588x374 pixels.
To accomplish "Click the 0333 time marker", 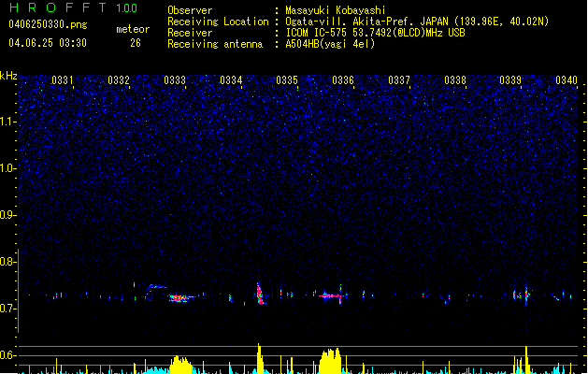I will 175,80.
